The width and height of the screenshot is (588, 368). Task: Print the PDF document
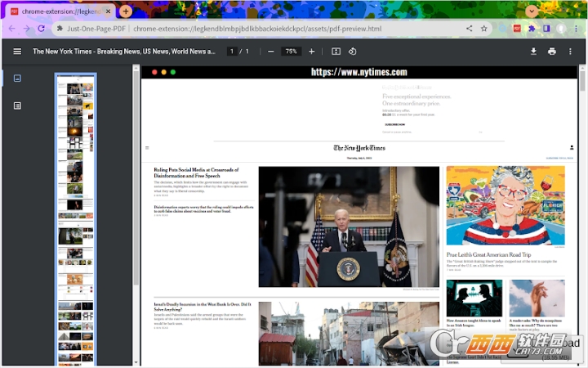pyautogui.click(x=551, y=52)
